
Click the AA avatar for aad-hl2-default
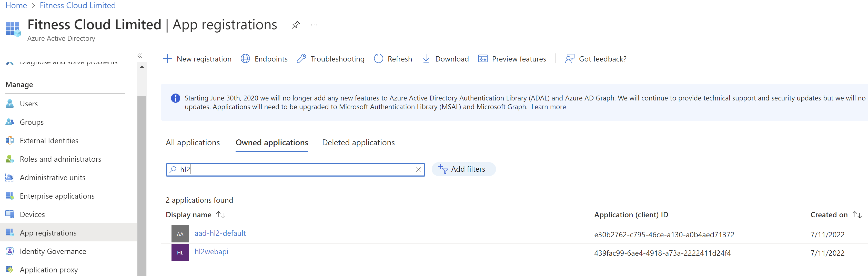180,234
